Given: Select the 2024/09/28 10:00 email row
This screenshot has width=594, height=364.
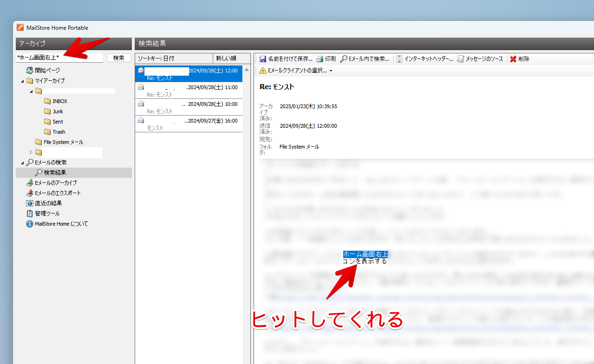Looking at the screenshot, I should [x=189, y=107].
